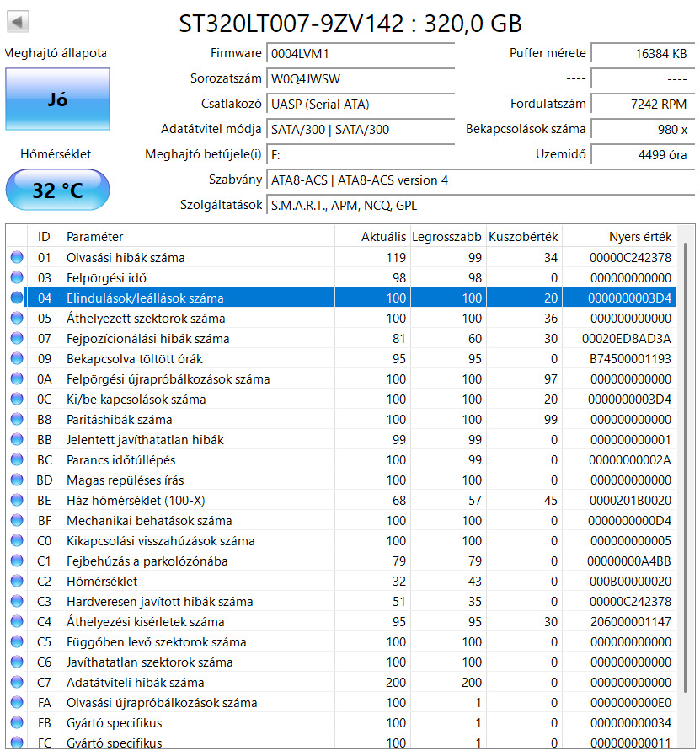Click the Küszöbérték column header
Screen dimensions: 700x751
(524, 237)
